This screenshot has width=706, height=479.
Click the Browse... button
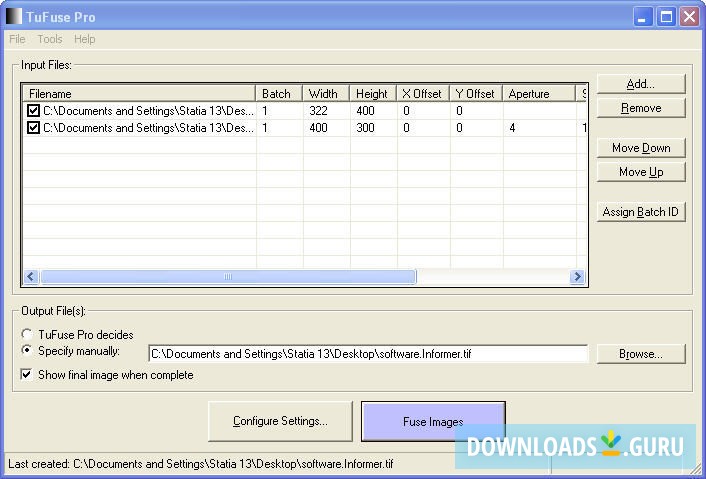[x=641, y=354]
